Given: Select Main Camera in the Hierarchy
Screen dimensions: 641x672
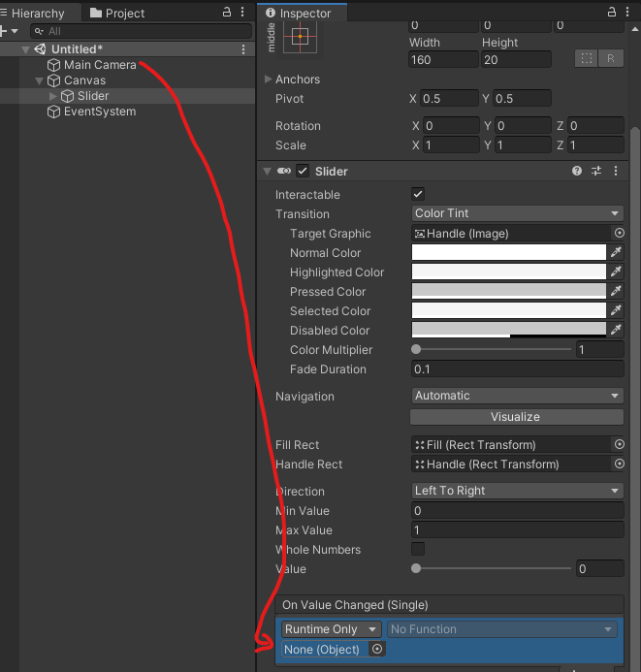Looking at the screenshot, I should tap(100, 65).
